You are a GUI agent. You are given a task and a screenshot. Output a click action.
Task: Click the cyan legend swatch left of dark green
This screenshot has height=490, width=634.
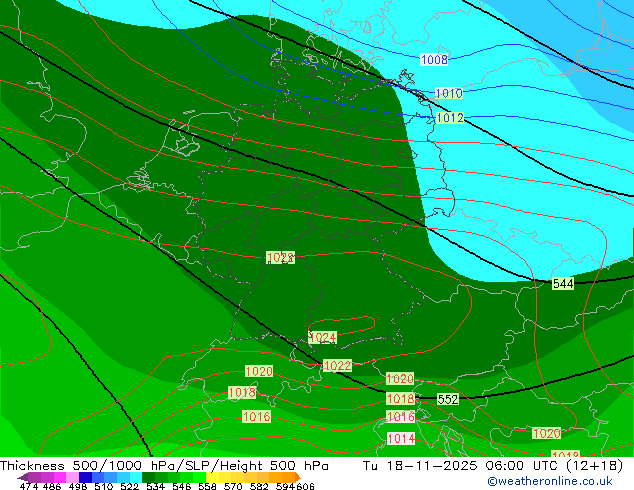(136, 477)
